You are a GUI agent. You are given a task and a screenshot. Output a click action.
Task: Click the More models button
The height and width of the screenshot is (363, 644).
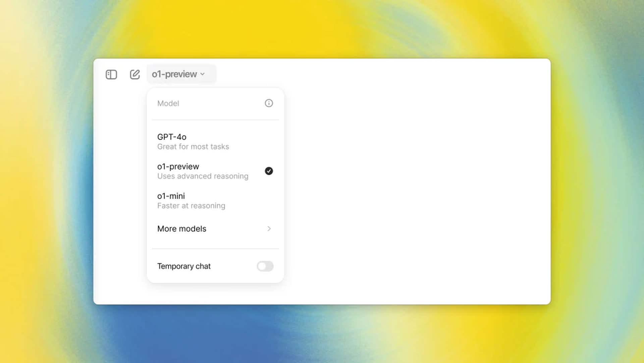pos(215,228)
